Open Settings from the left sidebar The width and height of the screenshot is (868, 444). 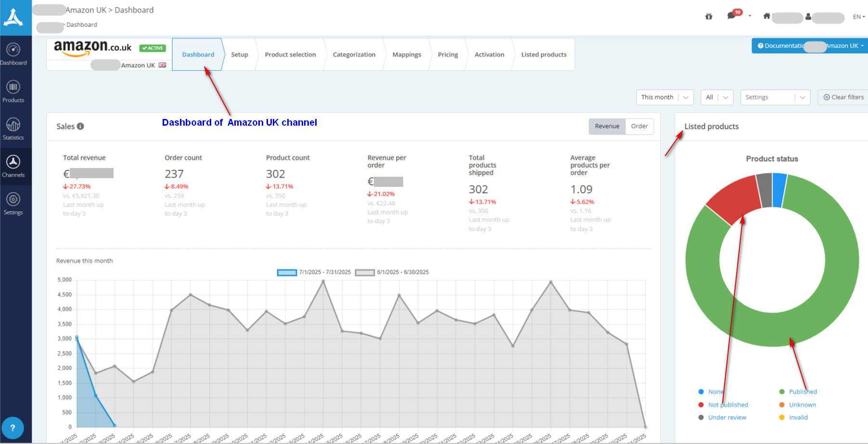[13, 200]
